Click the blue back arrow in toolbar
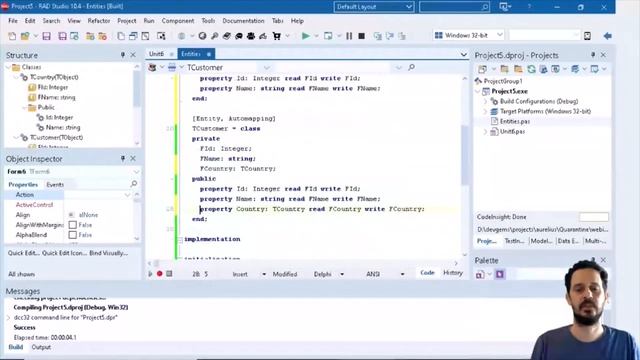 [607, 36]
